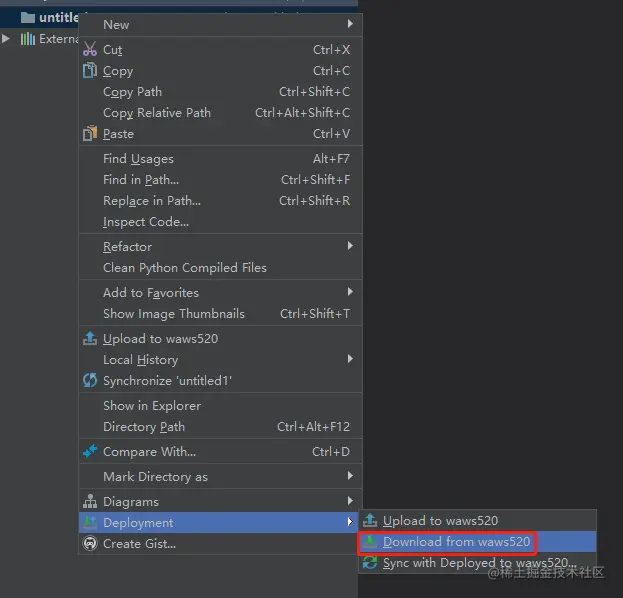Click the Paste clipboard icon

[90, 134]
